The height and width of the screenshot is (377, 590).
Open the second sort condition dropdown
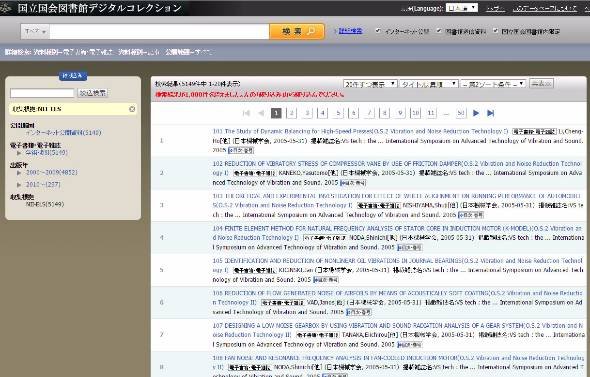pos(493,84)
